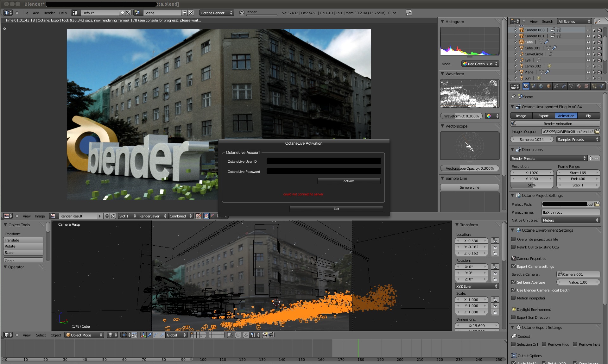The image size is (608, 364).
Task: Open the Material properties tab icon
Action: coord(579,86)
